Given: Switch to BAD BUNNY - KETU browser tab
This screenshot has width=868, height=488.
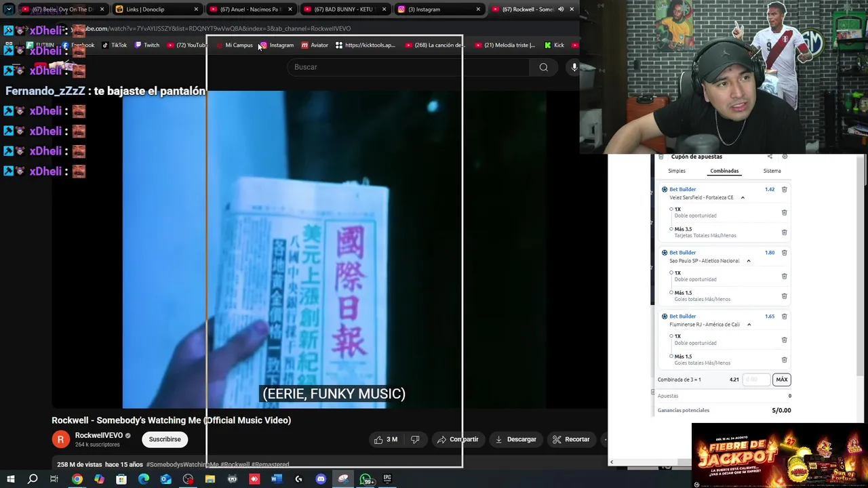Looking at the screenshot, I should (x=345, y=9).
